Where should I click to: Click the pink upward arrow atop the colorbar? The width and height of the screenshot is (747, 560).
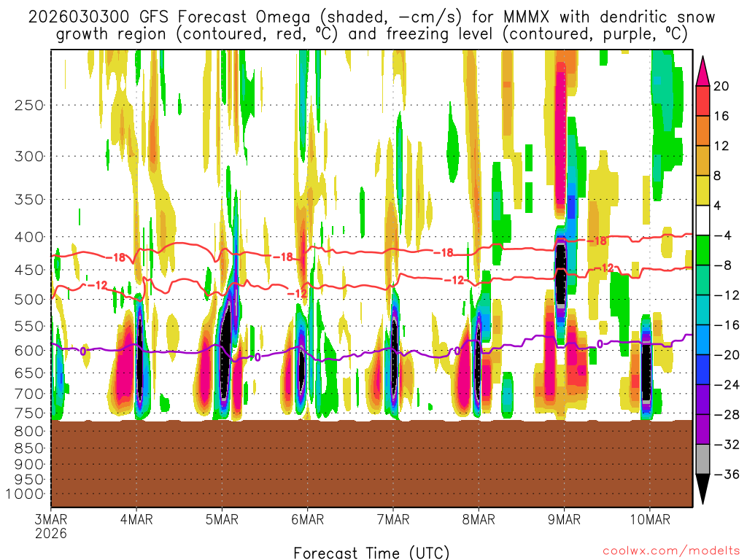click(705, 70)
